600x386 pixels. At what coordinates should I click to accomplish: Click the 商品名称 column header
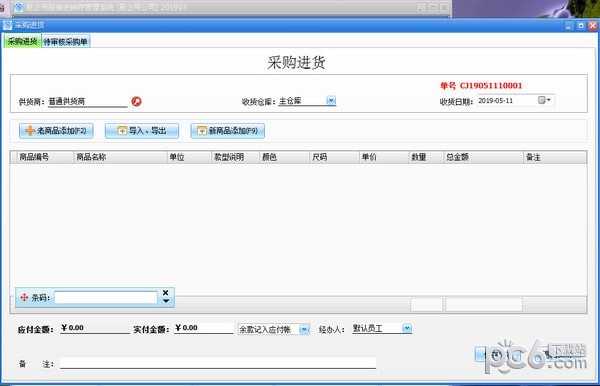click(x=91, y=157)
